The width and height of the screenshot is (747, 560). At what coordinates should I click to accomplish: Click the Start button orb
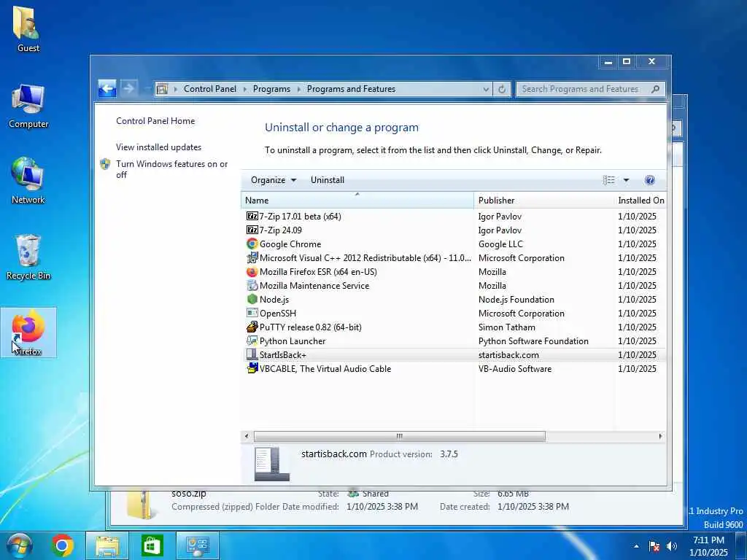[x=20, y=545]
